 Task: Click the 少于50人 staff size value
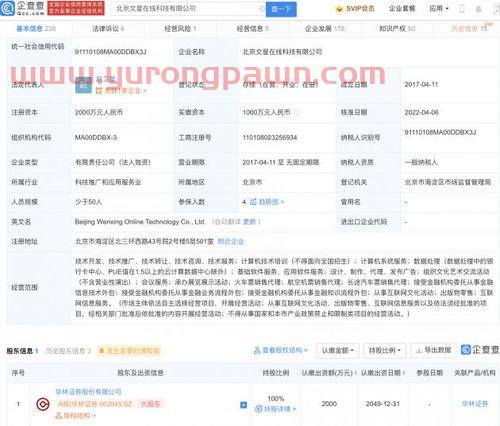tap(88, 202)
